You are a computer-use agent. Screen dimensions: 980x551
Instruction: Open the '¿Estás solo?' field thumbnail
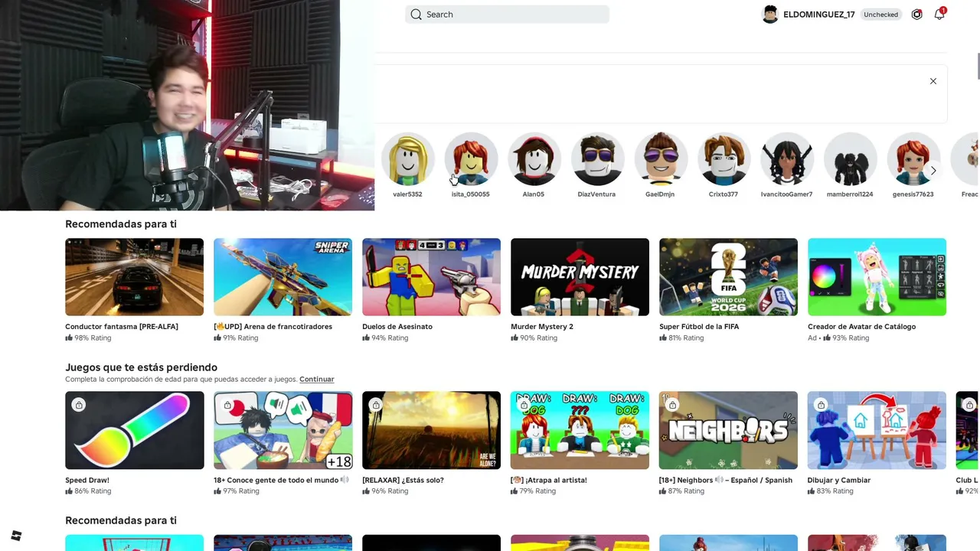point(432,430)
